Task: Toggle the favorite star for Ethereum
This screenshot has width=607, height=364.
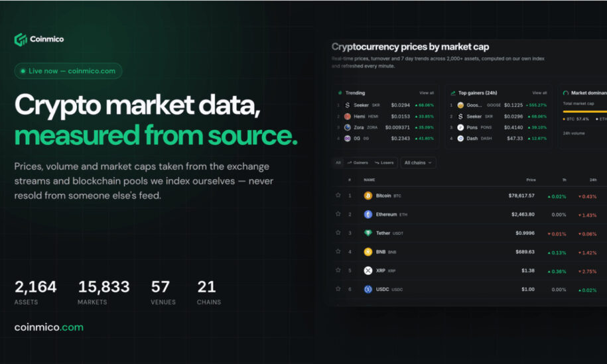Action: tap(338, 214)
